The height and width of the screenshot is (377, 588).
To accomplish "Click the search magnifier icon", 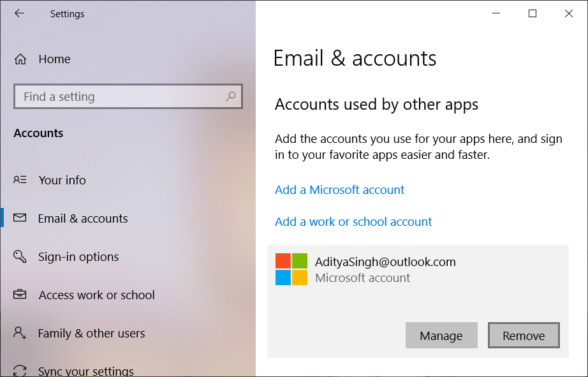I will [x=231, y=96].
